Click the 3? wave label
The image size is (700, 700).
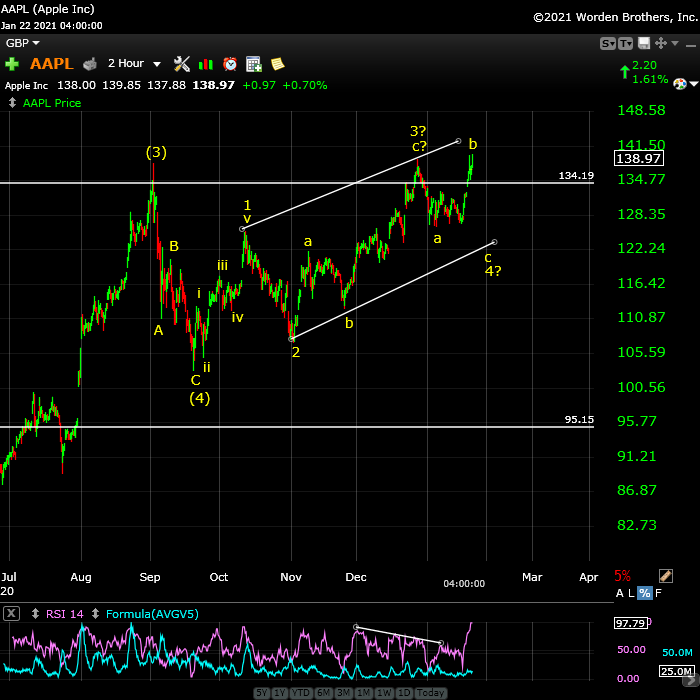click(418, 131)
